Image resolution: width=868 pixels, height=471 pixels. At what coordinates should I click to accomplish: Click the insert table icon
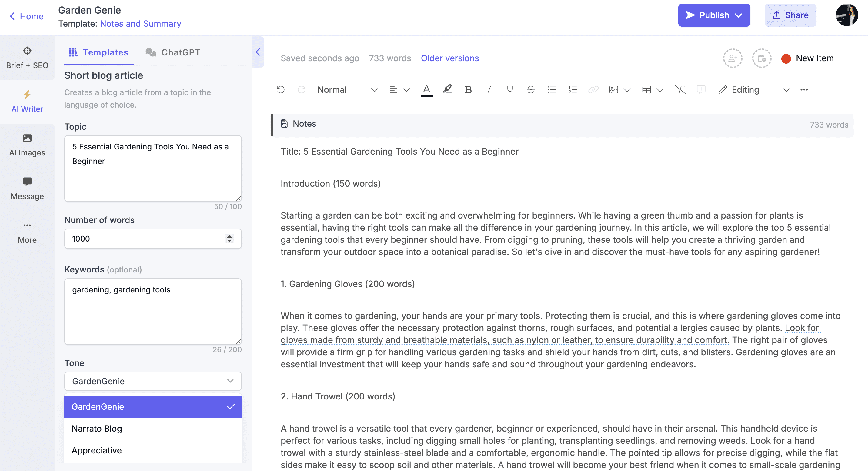647,90
